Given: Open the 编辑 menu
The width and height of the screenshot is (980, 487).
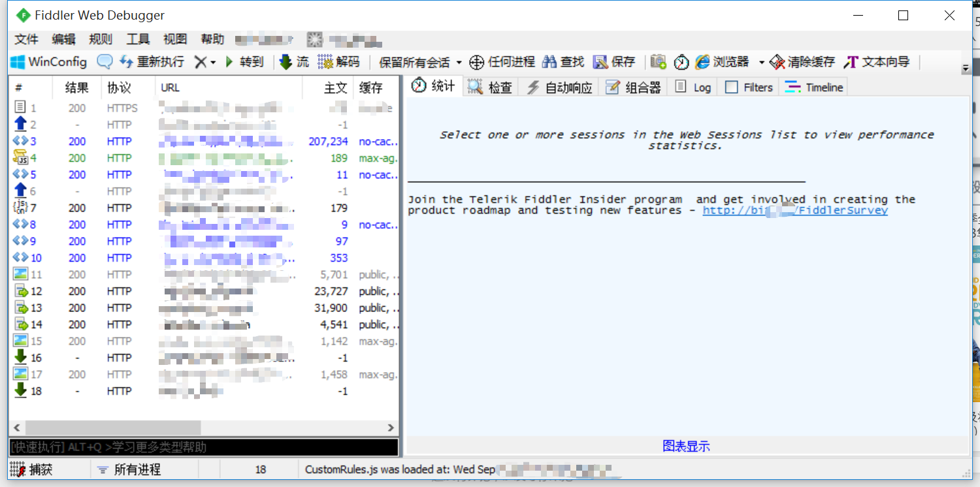Looking at the screenshot, I should tap(63, 40).
